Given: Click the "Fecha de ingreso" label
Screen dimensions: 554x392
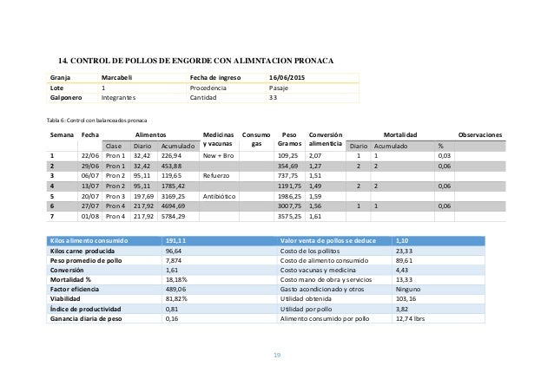Looking at the screenshot, I should pyautogui.click(x=215, y=78).
